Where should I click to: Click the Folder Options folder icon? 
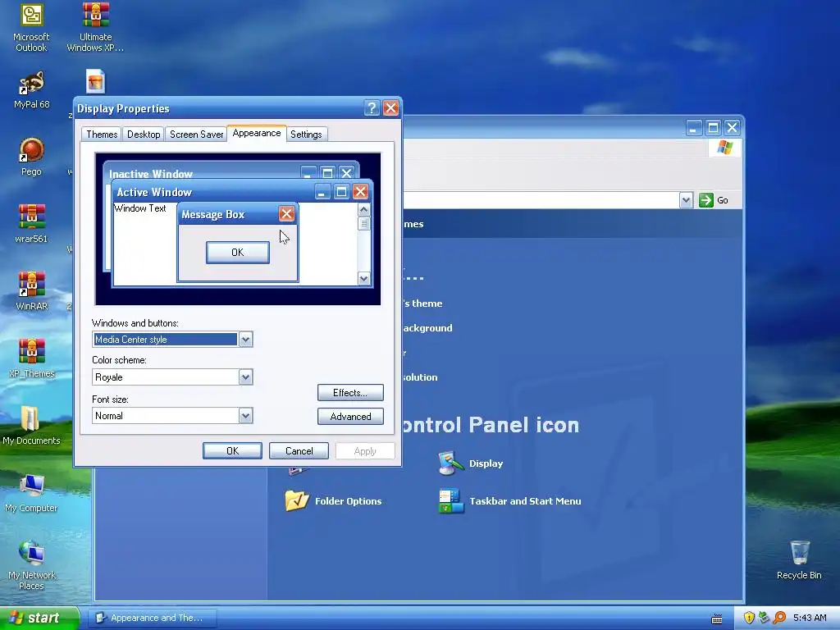coord(297,501)
